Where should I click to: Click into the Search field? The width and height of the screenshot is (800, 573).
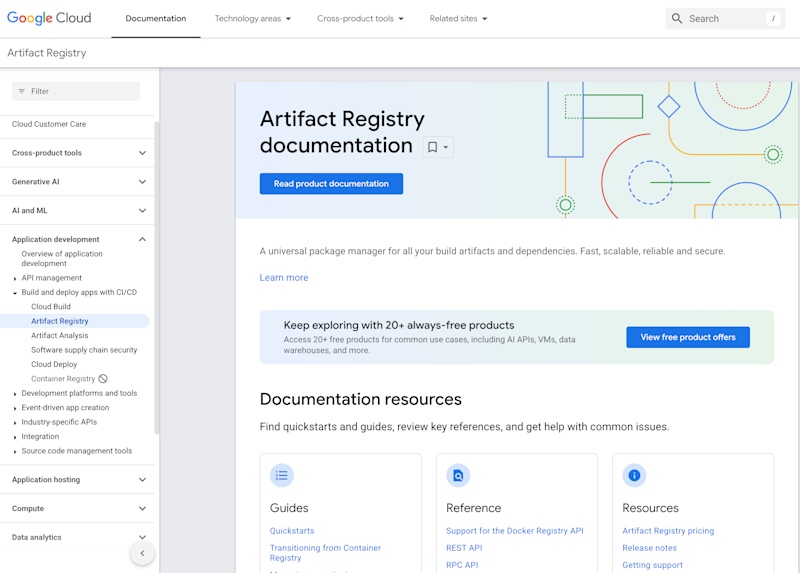coord(725,18)
